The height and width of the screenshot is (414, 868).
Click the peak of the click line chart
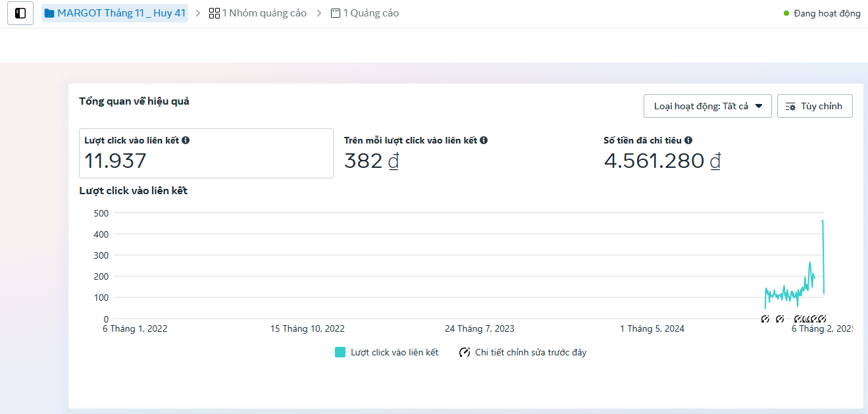pyautogui.click(x=823, y=221)
